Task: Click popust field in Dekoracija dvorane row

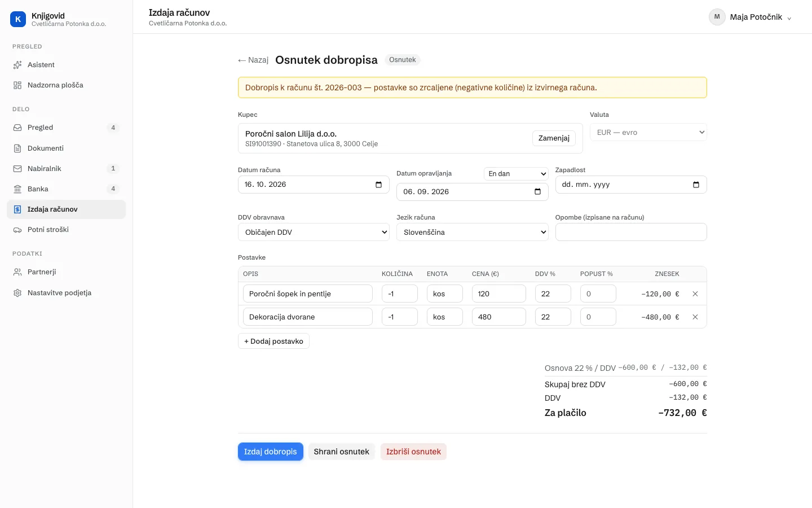Action: tap(598, 317)
